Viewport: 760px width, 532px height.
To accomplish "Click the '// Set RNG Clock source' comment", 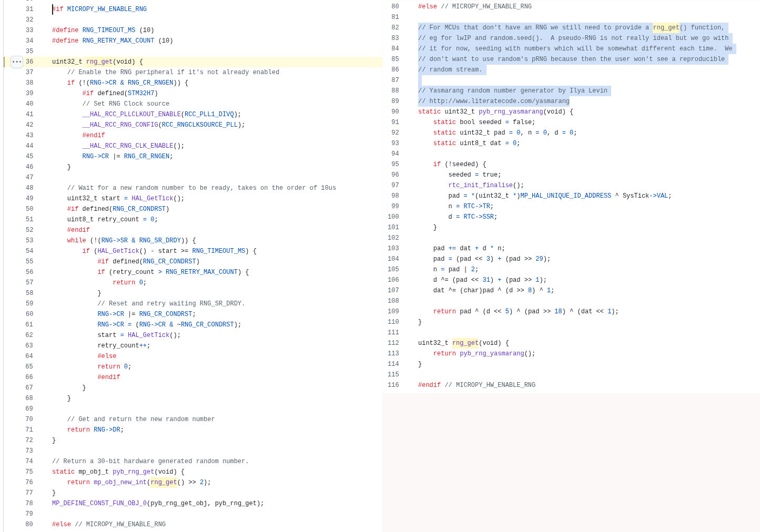I will point(126,104).
